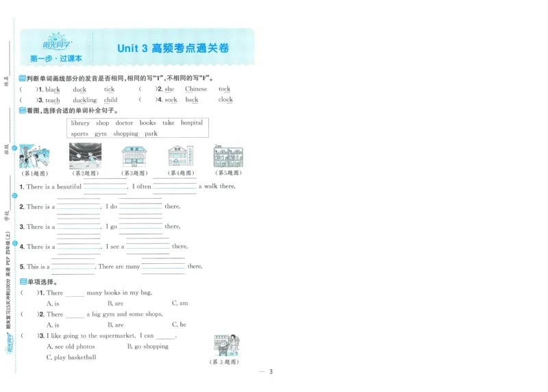Click the writing lines after 'I do'
Viewport: 548px width, 392px height.
140,206
